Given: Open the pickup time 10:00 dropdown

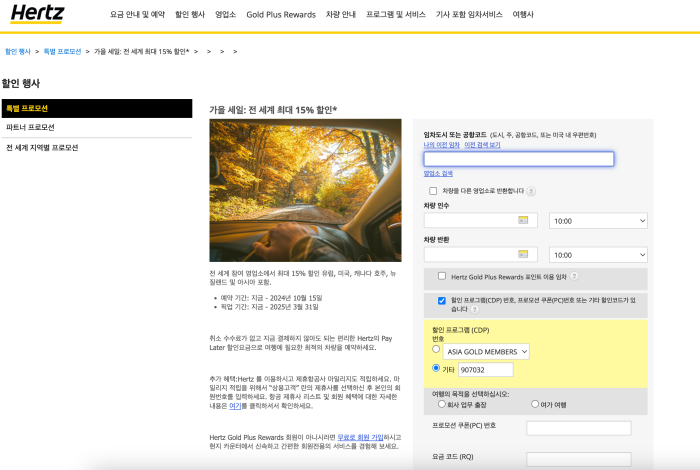Looking at the screenshot, I should click(598, 220).
